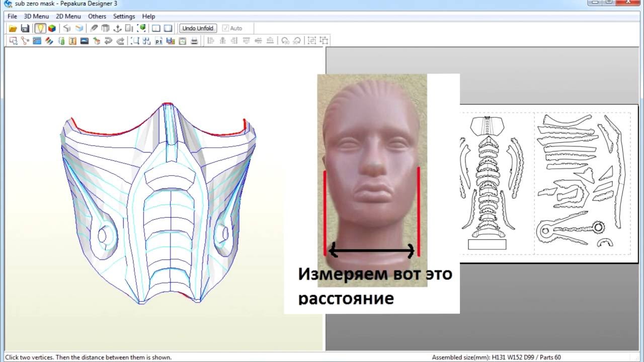This screenshot has width=644, height=362.
Task: Click the first rotate 90 degrees icon
Action: click(x=285, y=41)
